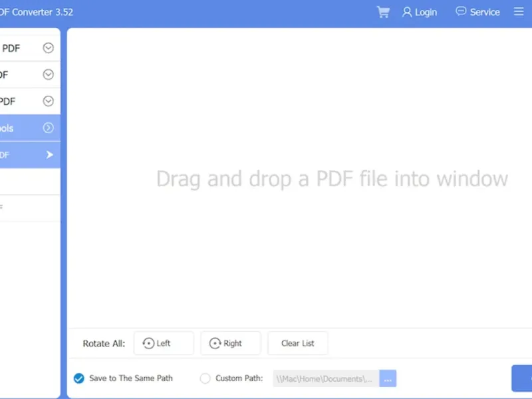Viewport: 532px width, 399px height.
Task: Clear List of files
Action: tap(298, 343)
